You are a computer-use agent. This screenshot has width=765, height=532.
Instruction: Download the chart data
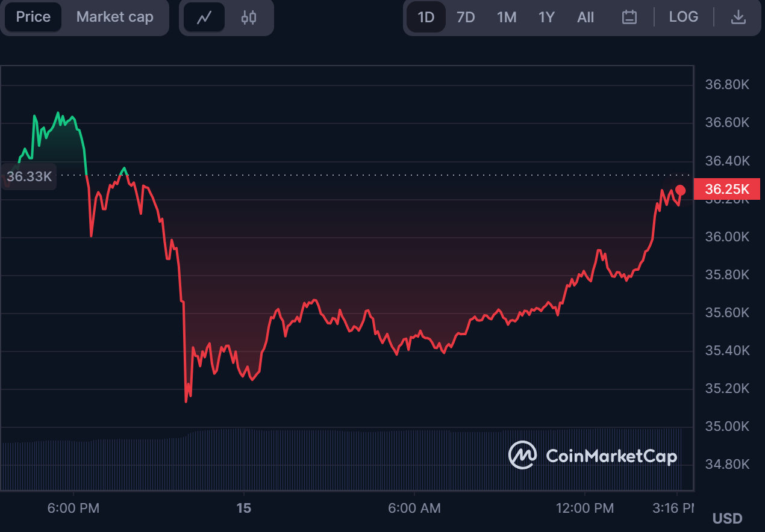click(x=738, y=17)
